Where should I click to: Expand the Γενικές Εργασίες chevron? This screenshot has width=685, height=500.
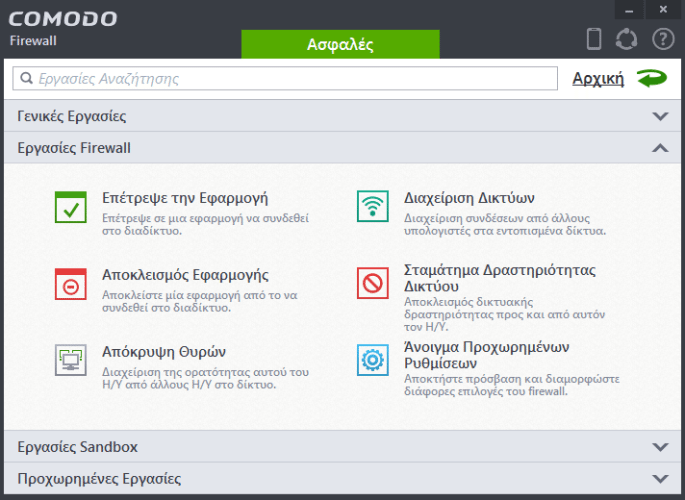pyautogui.click(x=660, y=116)
